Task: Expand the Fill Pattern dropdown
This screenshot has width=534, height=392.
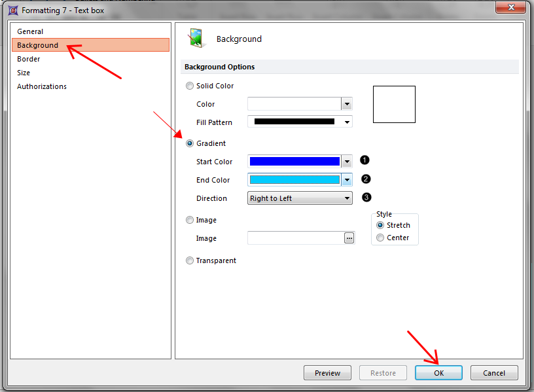Action: tap(347, 122)
